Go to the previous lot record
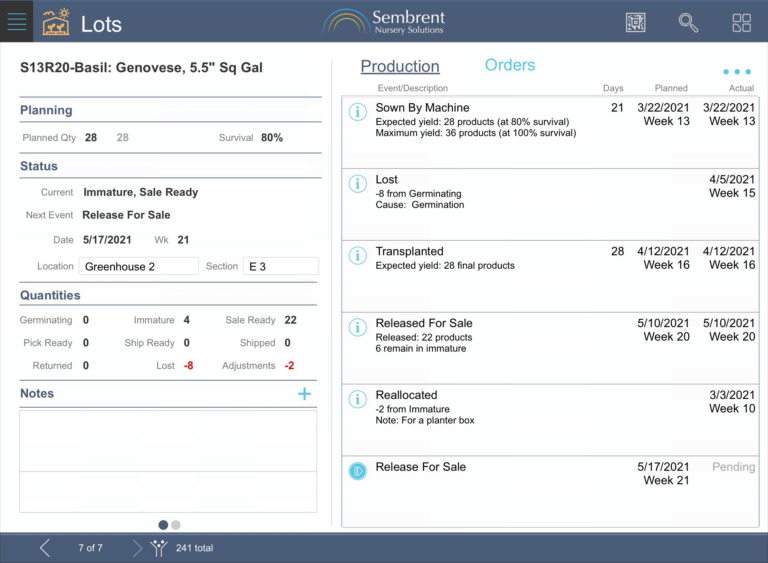 point(45,547)
